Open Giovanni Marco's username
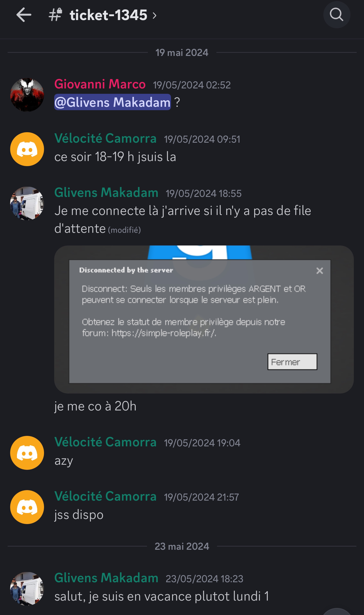The width and height of the screenshot is (364, 615). pyautogui.click(x=100, y=84)
